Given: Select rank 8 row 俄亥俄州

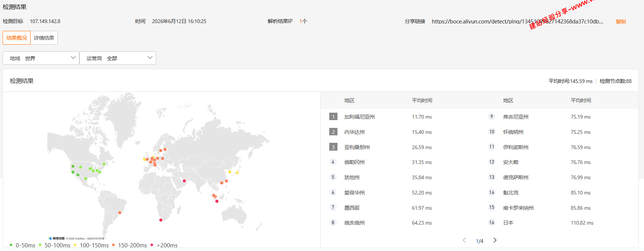Looking at the screenshot, I should (x=400, y=223).
